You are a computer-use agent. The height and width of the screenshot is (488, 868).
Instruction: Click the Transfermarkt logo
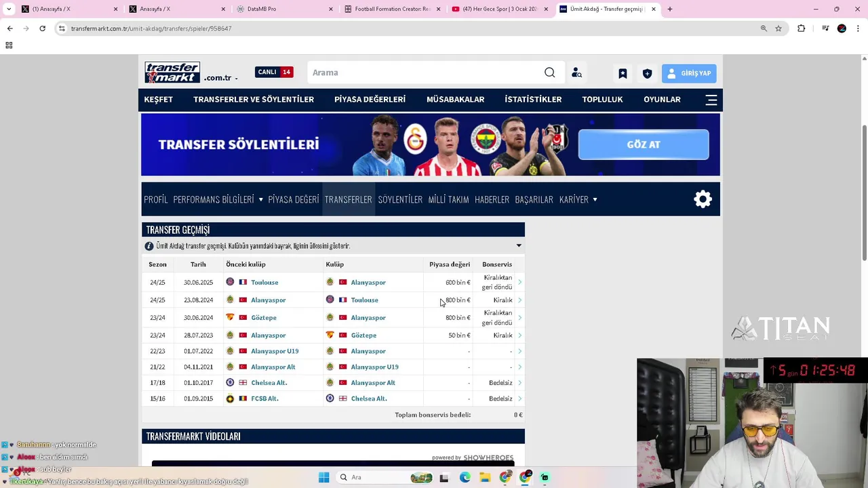172,73
